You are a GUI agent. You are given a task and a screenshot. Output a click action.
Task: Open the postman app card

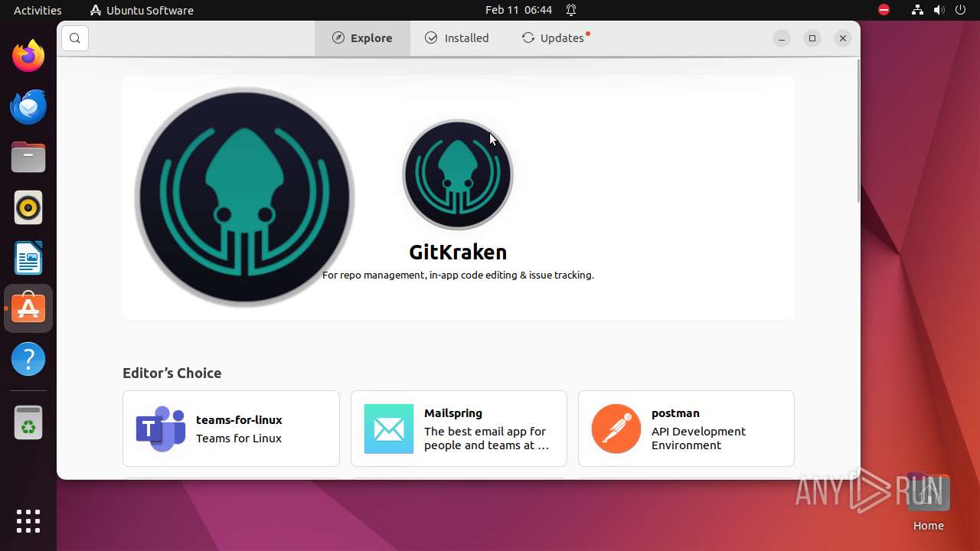coord(686,429)
